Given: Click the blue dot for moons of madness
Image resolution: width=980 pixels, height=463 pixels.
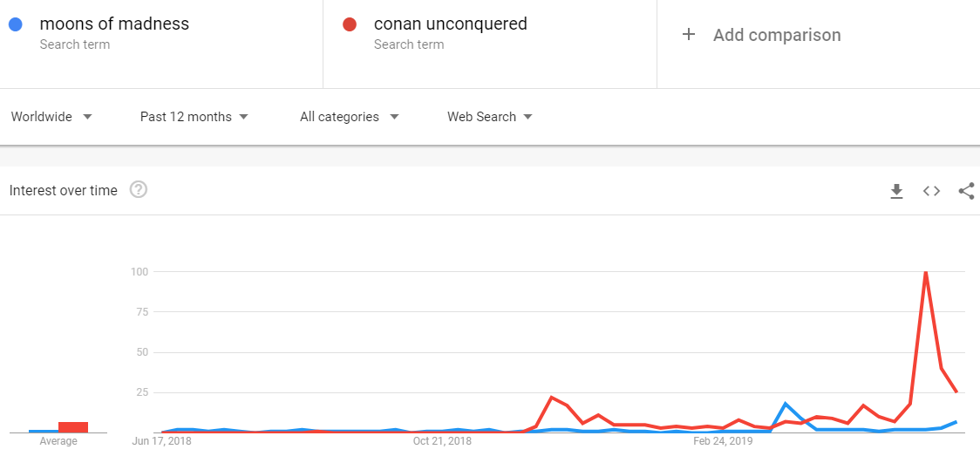Looking at the screenshot, I should 16,24.
